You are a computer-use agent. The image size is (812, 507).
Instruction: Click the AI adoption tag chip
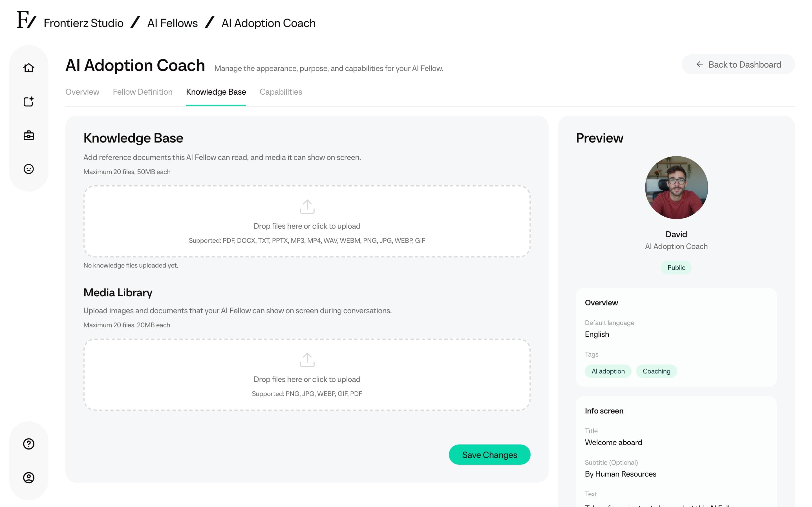point(608,371)
